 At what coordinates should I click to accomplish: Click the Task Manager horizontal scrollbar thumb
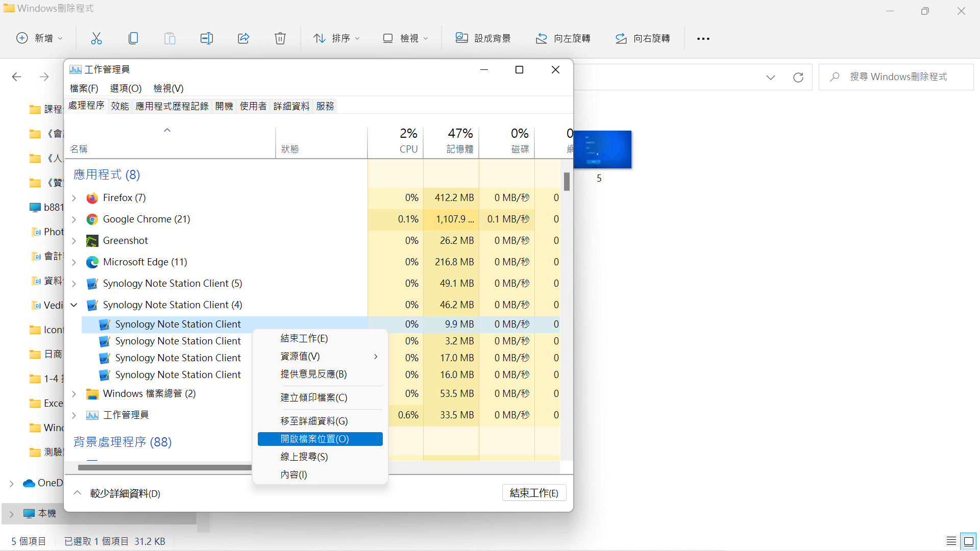point(165,468)
